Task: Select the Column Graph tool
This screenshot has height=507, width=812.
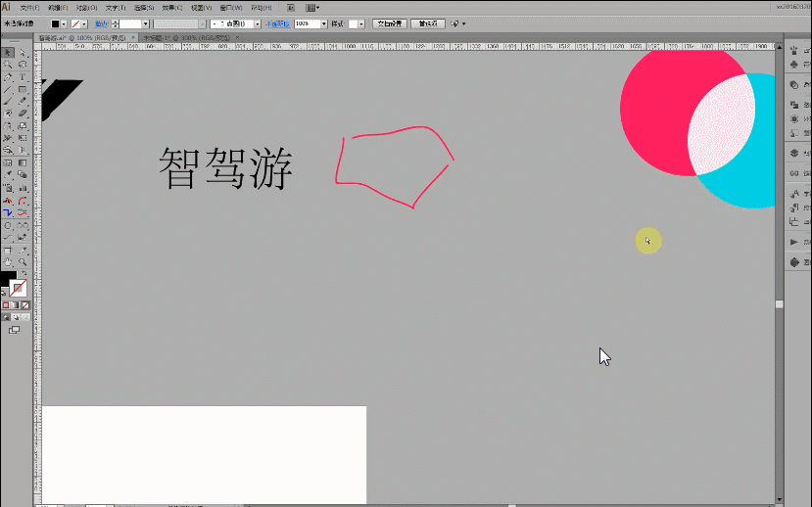Action: pos(23,188)
